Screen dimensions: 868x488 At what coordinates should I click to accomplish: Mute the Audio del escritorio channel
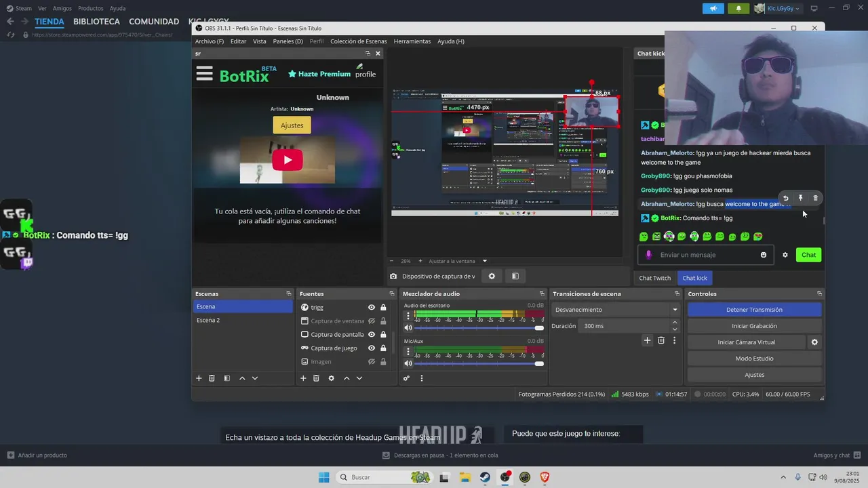(408, 328)
